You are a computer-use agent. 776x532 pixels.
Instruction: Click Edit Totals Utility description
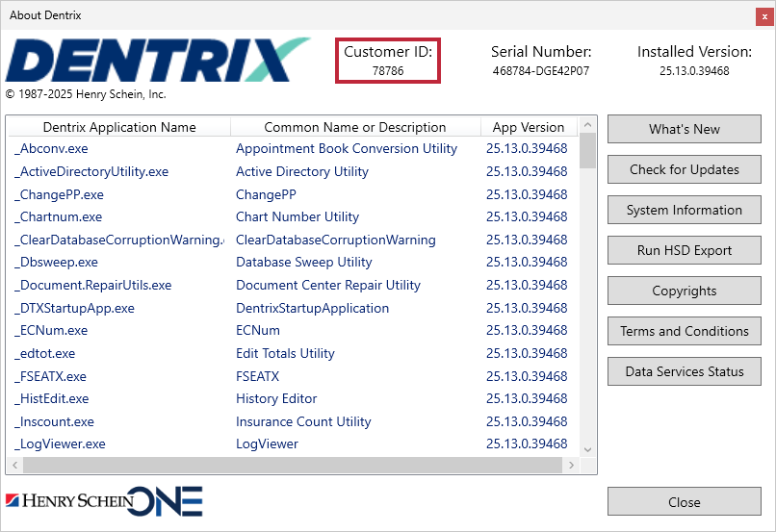click(x=286, y=353)
